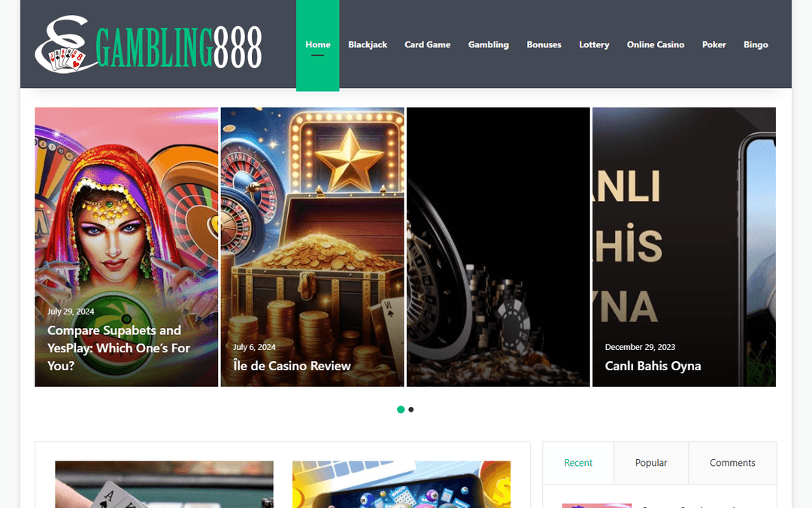Open the Lottery category
The height and width of the screenshot is (508, 812).
pos(594,44)
